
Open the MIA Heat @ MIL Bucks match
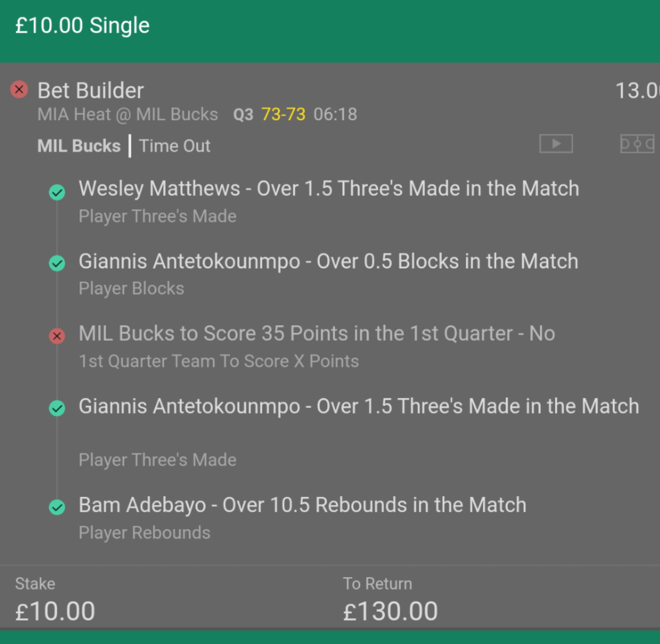pos(128,114)
